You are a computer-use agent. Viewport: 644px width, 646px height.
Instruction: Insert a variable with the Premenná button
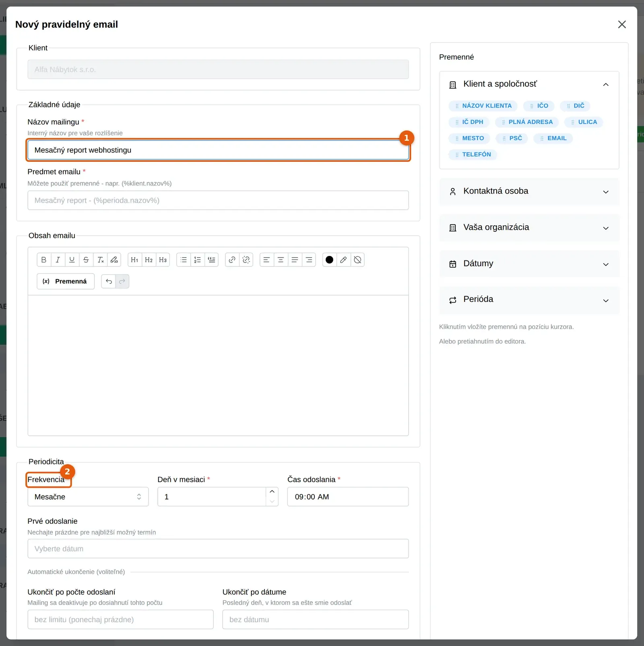click(x=66, y=281)
